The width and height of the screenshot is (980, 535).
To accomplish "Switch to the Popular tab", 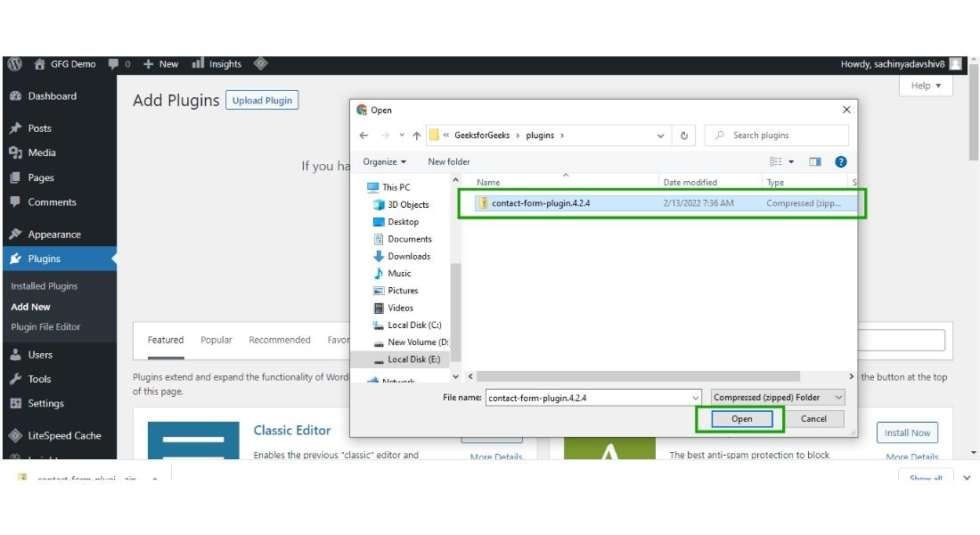I will [x=216, y=340].
